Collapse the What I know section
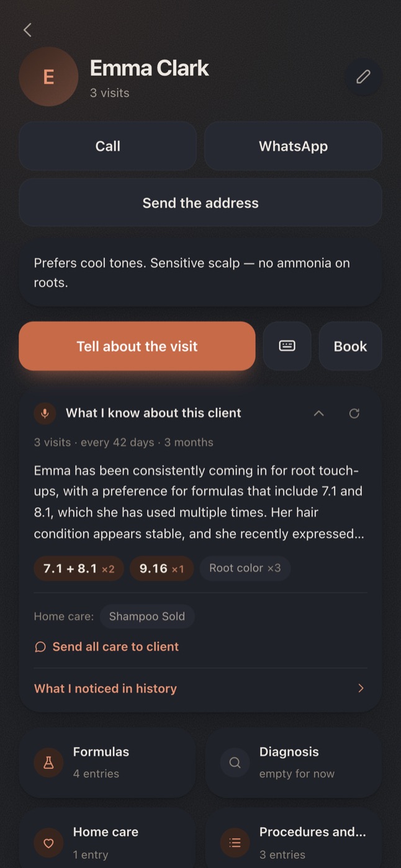The height and width of the screenshot is (868, 401). click(318, 414)
